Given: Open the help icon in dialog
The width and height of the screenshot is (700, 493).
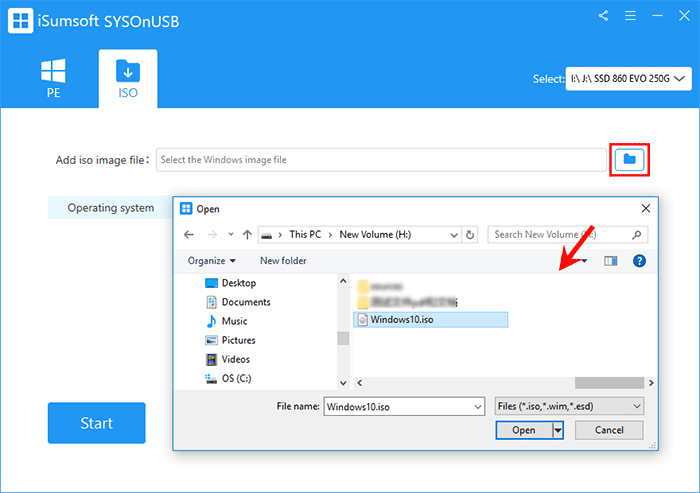Looking at the screenshot, I should point(639,261).
